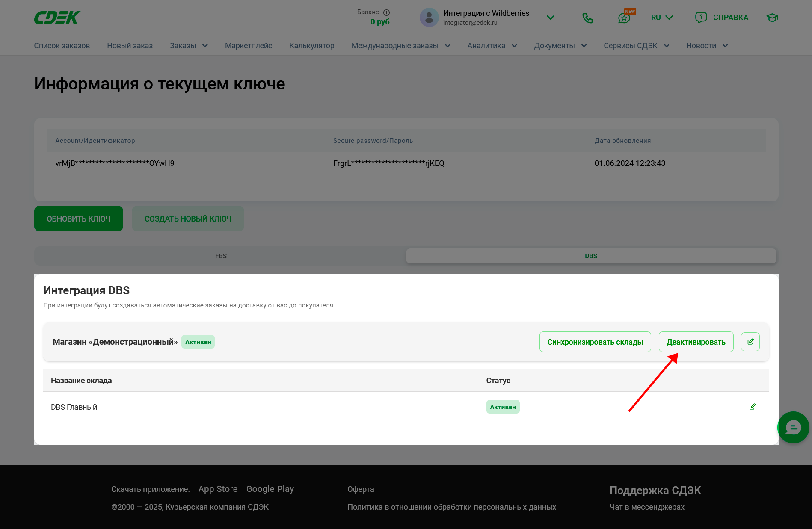
Task: Click the Активен badge beside store name
Action: tap(198, 342)
